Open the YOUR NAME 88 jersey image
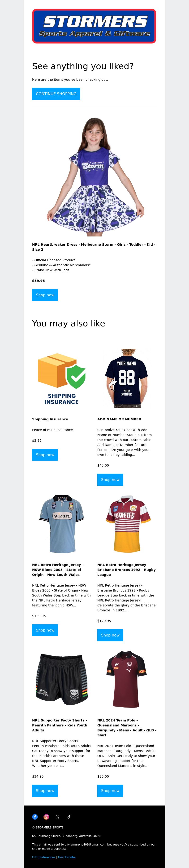Screen dimensions: 189x868 tap(127, 378)
